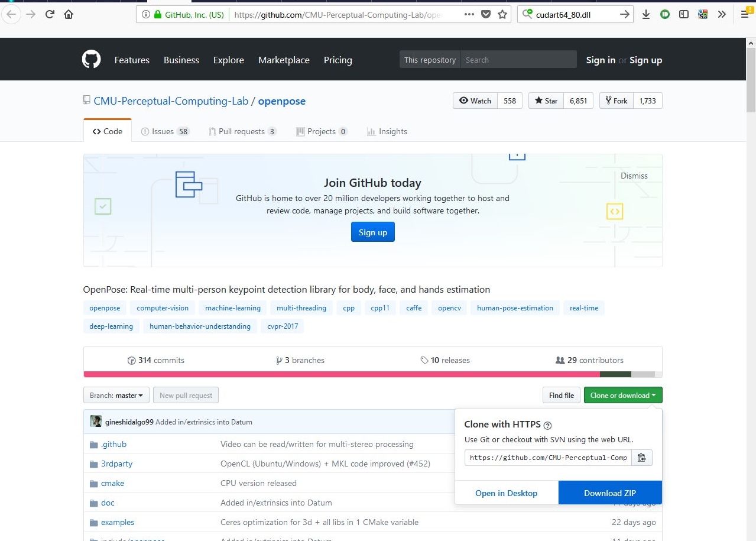Click the Firefox home icon
Image resolution: width=756 pixels, height=541 pixels.
point(69,15)
